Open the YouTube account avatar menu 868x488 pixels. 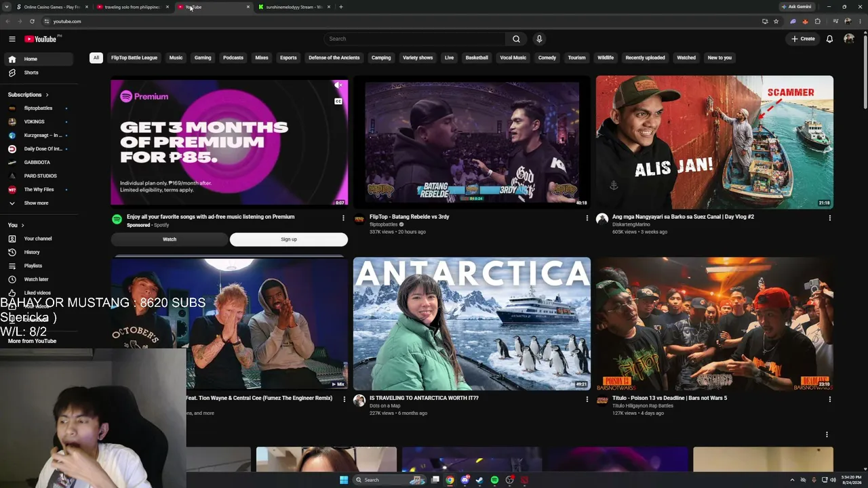coord(849,39)
